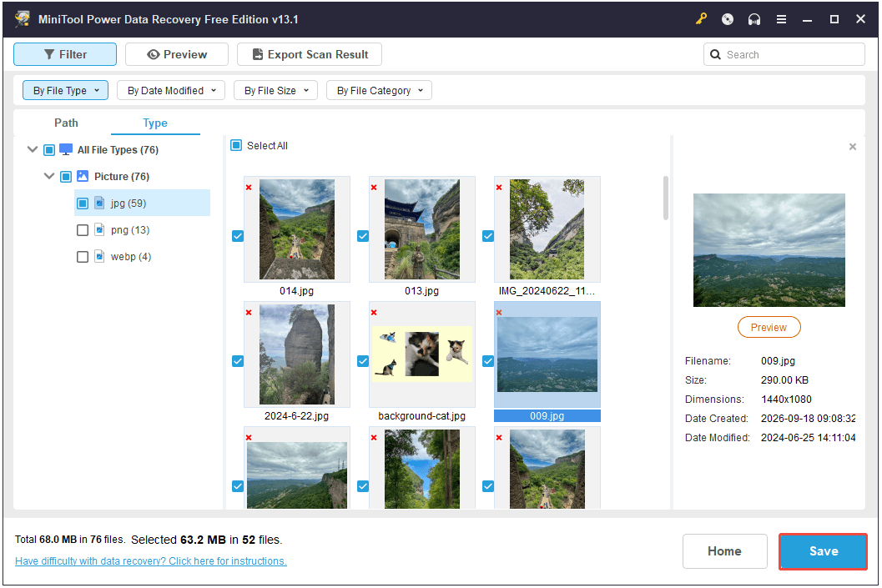
Task: Select the jpg (59) tree row
Action: (x=143, y=203)
